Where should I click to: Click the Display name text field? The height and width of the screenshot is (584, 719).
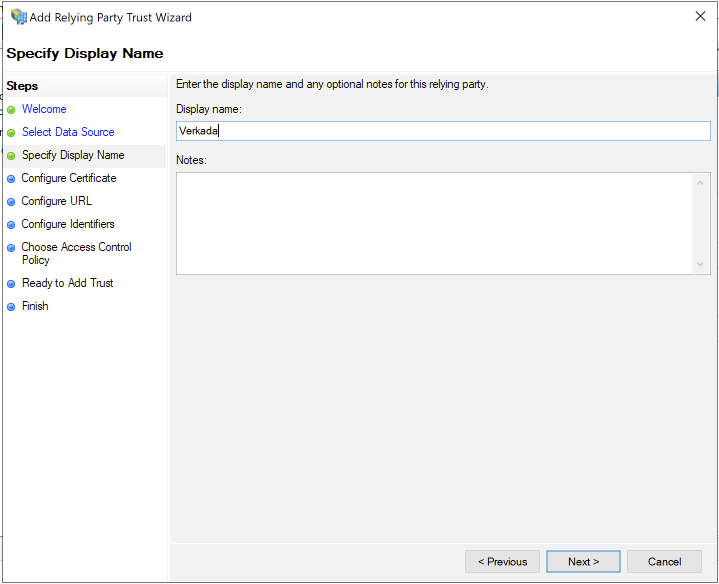pos(442,131)
